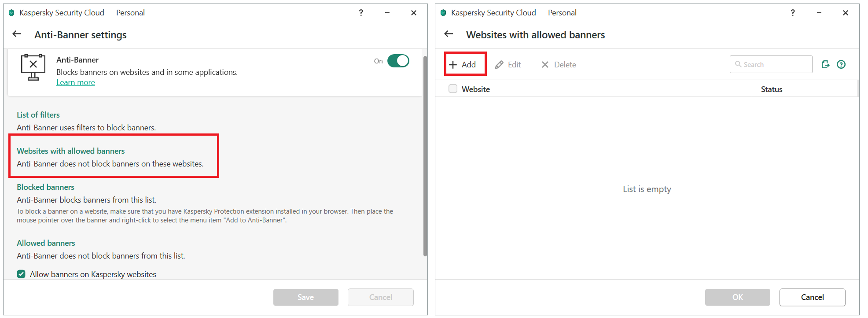The image size is (868, 318).
Task: Turn off the Anti-Banner switch
Action: [398, 61]
